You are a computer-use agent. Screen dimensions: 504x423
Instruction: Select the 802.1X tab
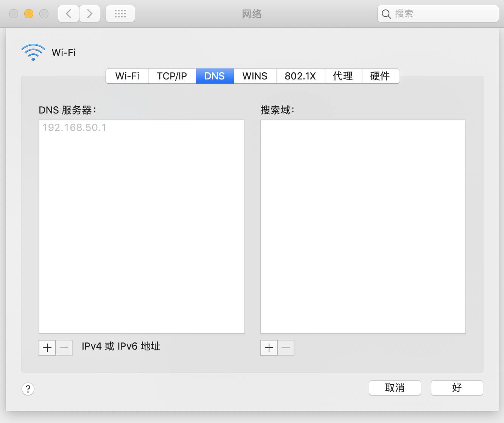(300, 76)
